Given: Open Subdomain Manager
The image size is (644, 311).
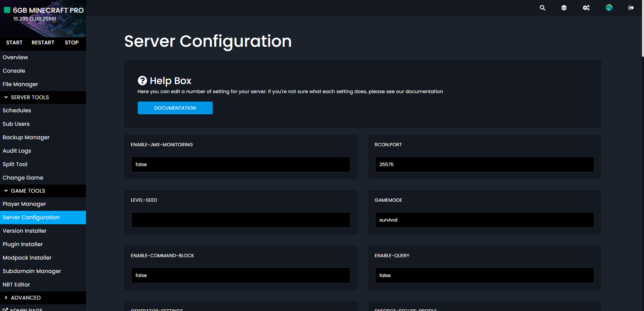Looking at the screenshot, I should pyautogui.click(x=43, y=271).
